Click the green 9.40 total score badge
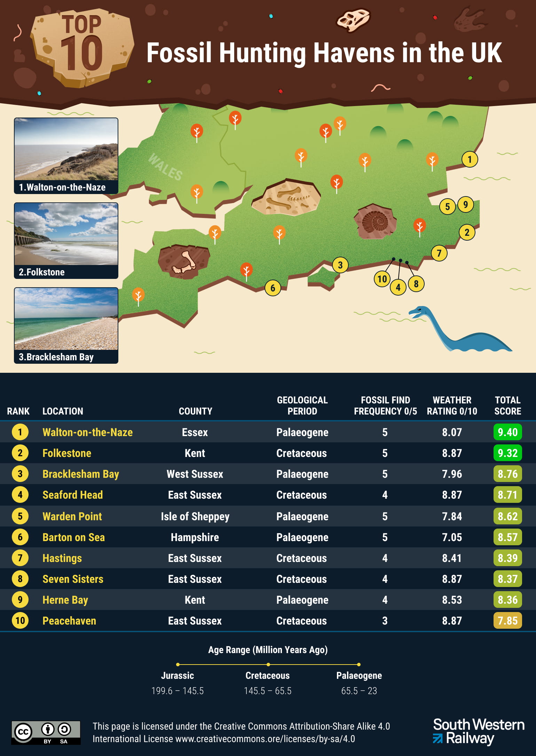536x756 pixels. coord(507,432)
